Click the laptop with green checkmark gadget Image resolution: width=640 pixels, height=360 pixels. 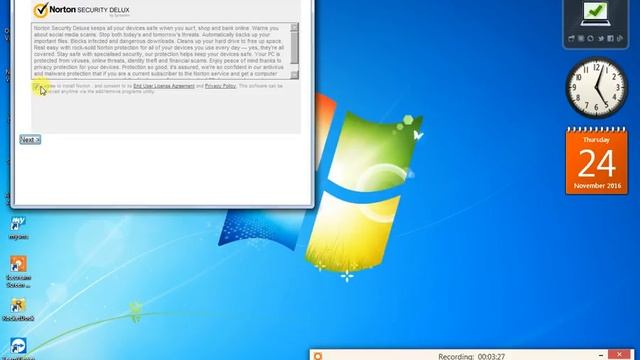596,14
